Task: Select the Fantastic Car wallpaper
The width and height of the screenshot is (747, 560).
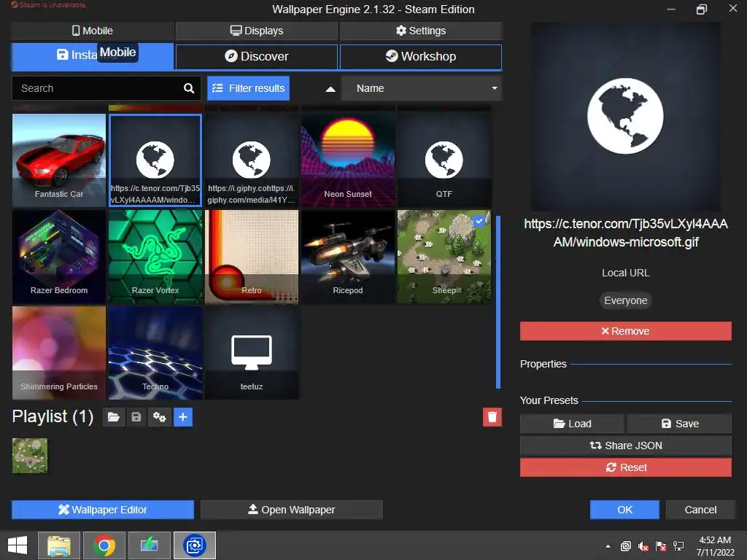Action: coord(59,160)
